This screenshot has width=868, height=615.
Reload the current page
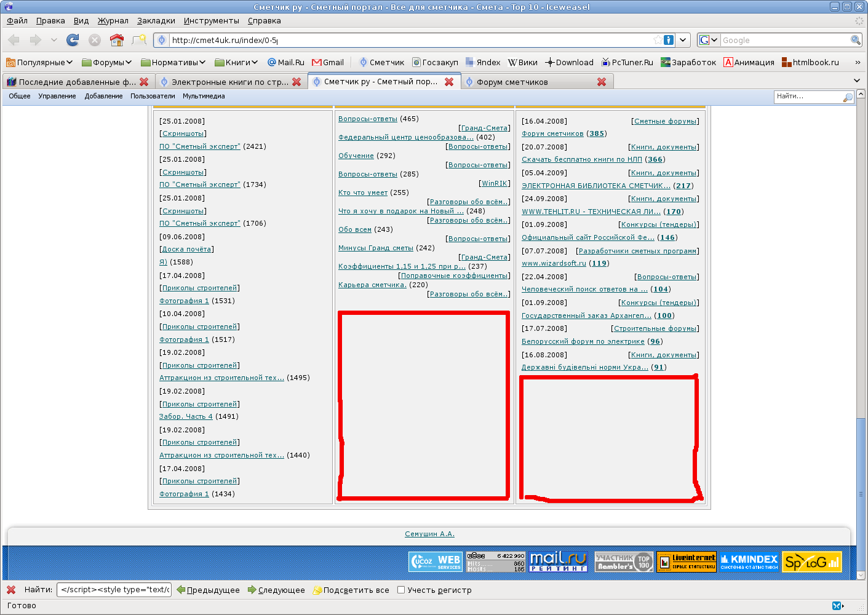coord(73,40)
